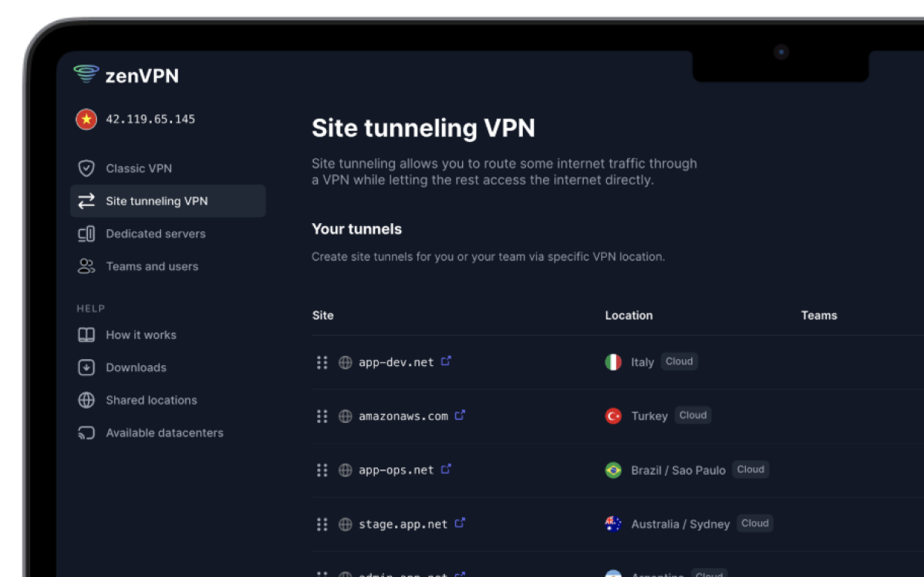The width and height of the screenshot is (924, 577).
Task: Open stage.app.net external link icon
Action: (x=460, y=523)
